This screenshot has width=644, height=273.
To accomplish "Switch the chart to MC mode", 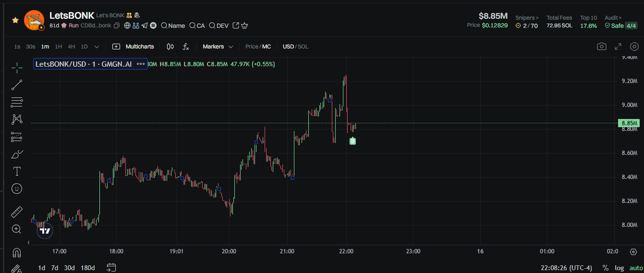I will click(x=267, y=47).
